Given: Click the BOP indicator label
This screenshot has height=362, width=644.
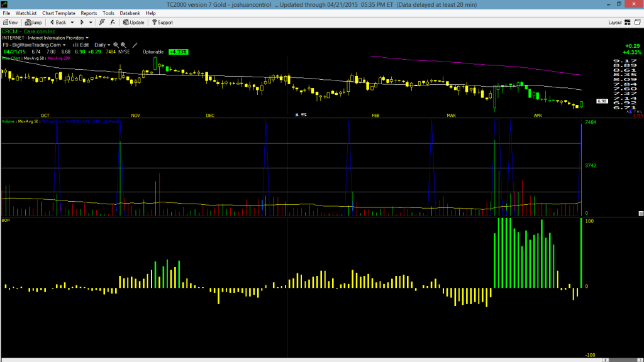Looking at the screenshot, I should click(x=6, y=221).
